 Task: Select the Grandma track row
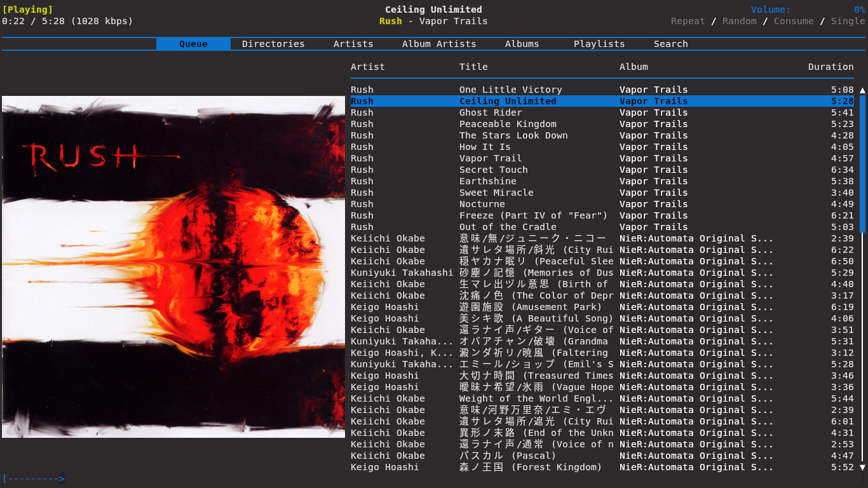tap(602, 341)
